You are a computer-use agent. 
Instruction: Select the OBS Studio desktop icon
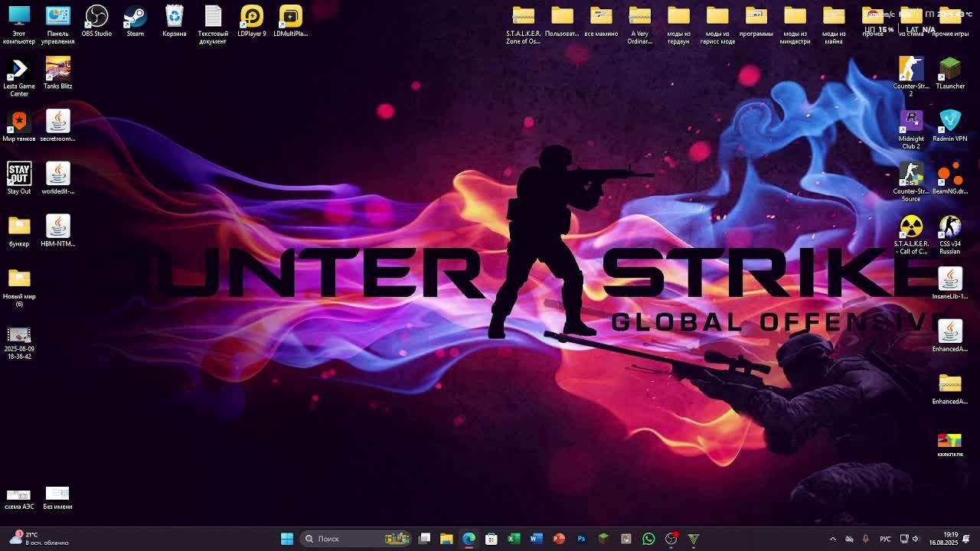[96, 21]
